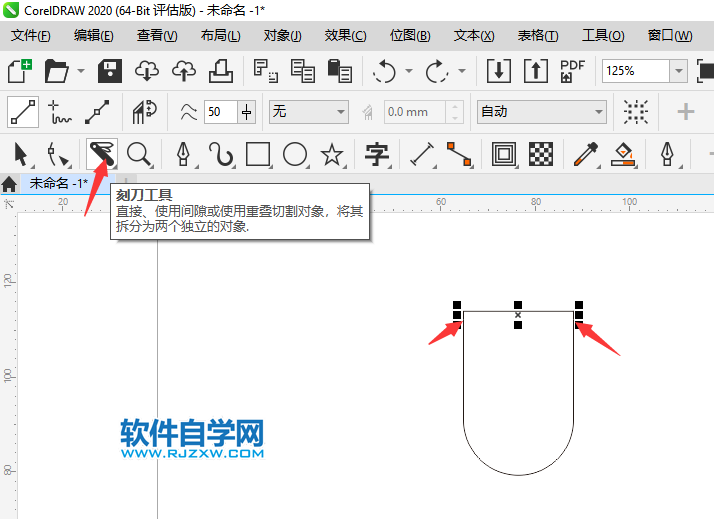The height and width of the screenshot is (519, 714).
Task: Open the zoom level 125% dropdown
Action: (x=679, y=71)
